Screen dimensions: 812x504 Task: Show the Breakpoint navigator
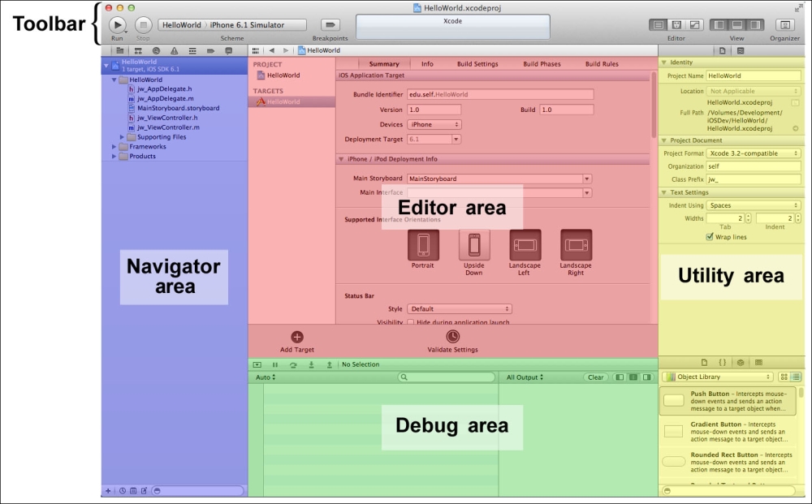[x=210, y=50]
